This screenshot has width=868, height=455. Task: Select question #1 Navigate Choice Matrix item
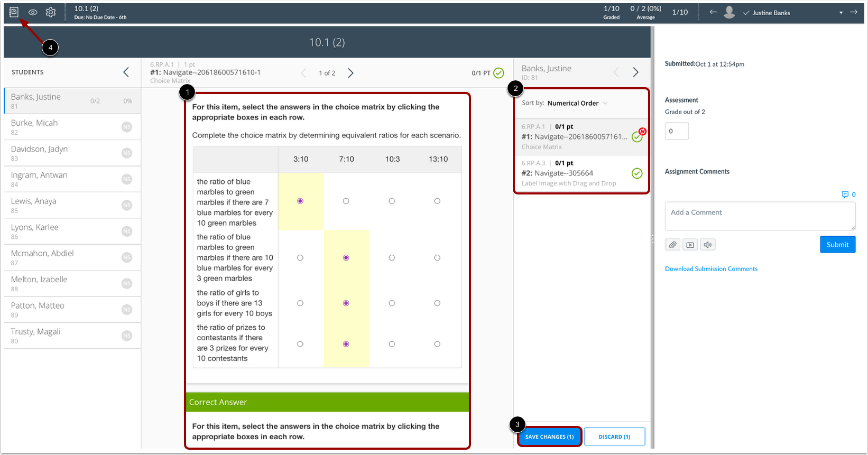pos(581,137)
